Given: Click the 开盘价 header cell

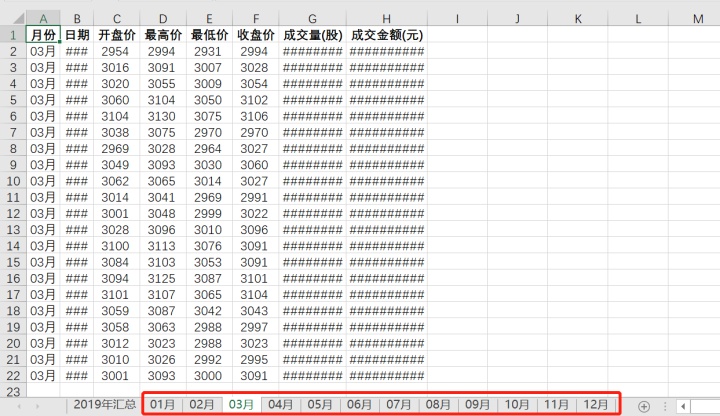Looking at the screenshot, I should click(117, 35).
